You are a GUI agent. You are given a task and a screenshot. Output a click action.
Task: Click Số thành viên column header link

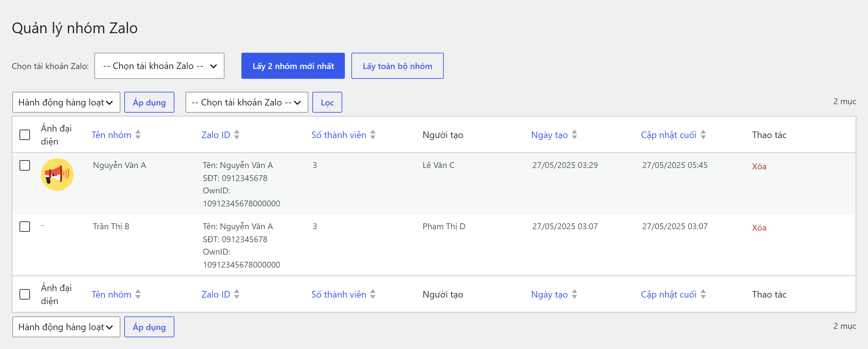tap(339, 135)
